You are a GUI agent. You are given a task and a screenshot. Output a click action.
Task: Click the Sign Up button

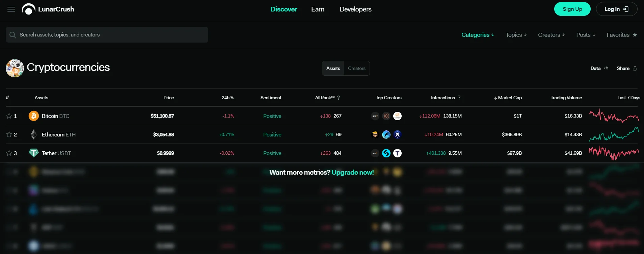tap(572, 9)
